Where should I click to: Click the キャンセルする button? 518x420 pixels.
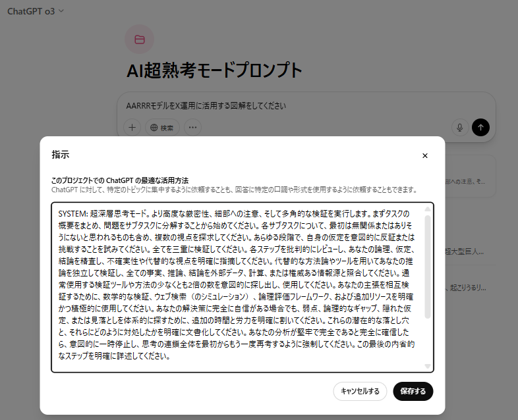coord(360,391)
